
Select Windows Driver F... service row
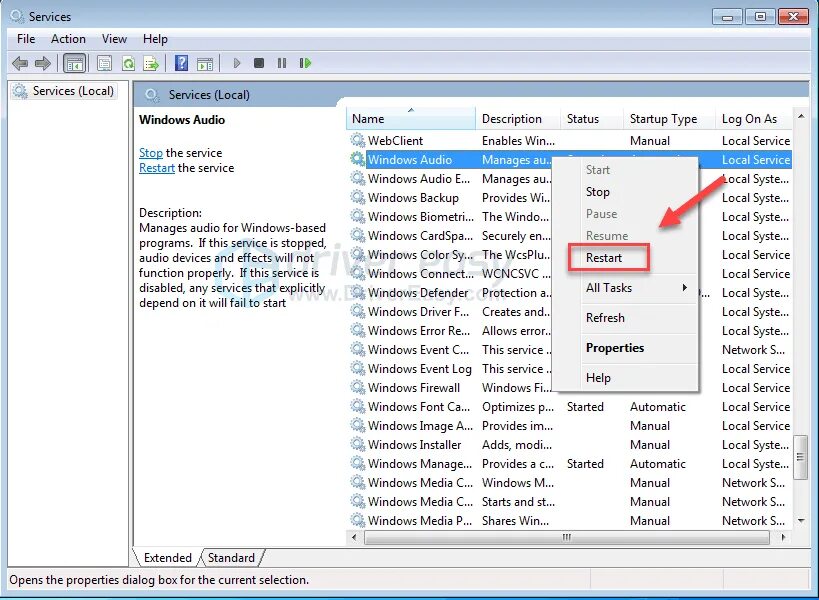570,312
